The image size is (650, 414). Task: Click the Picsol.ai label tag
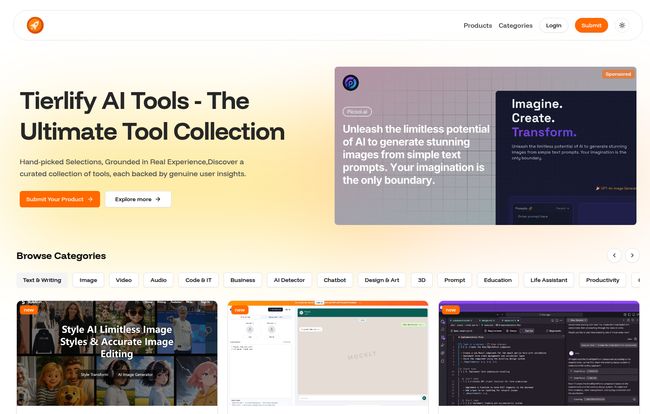click(x=357, y=112)
